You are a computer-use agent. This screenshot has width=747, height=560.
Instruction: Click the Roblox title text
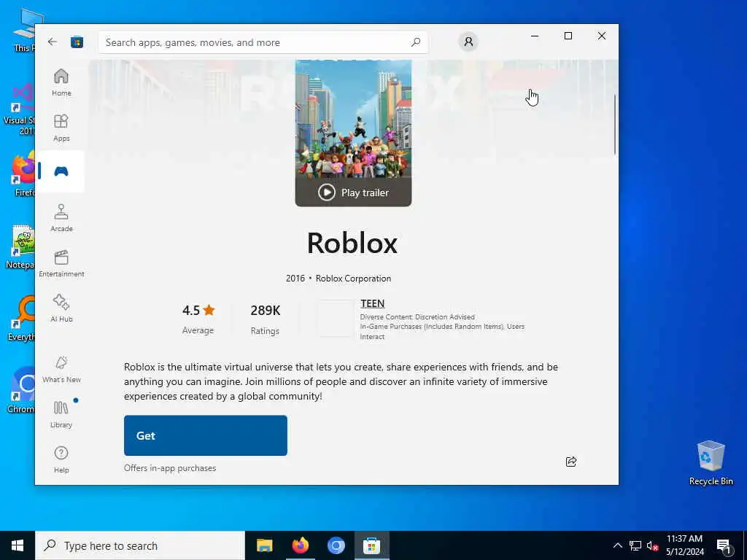[x=352, y=243]
